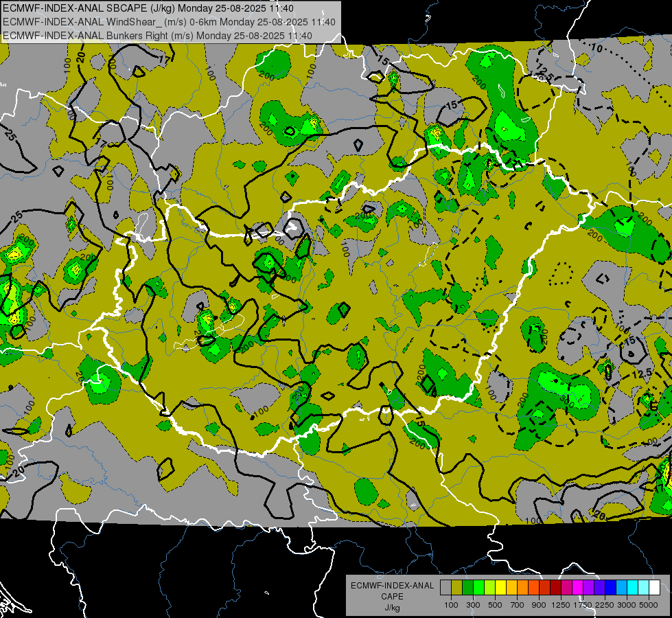672x618 pixels.
Task: Click the Bunkers Right (m/s) title line
Action: (x=157, y=36)
